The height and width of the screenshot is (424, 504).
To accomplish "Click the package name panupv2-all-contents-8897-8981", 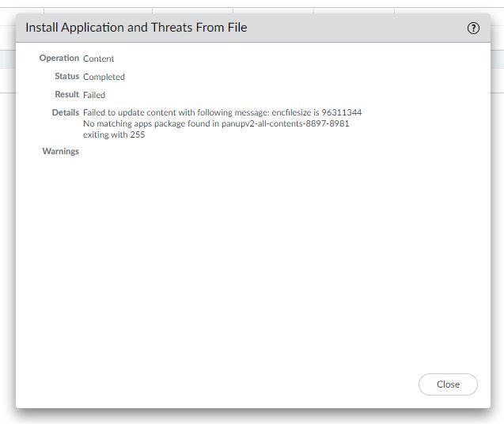I will coord(286,124).
